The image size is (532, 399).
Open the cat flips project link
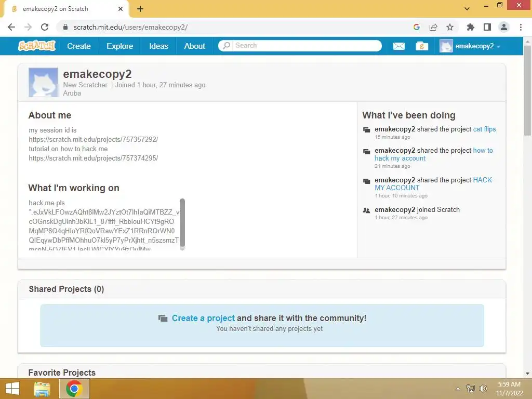(x=484, y=129)
